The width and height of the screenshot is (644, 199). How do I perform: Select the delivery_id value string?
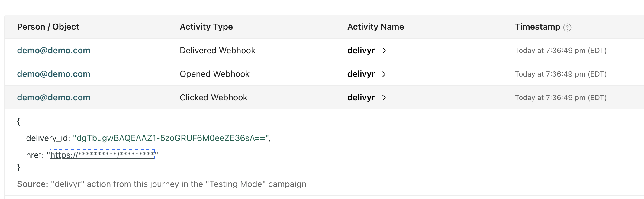[171, 138]
